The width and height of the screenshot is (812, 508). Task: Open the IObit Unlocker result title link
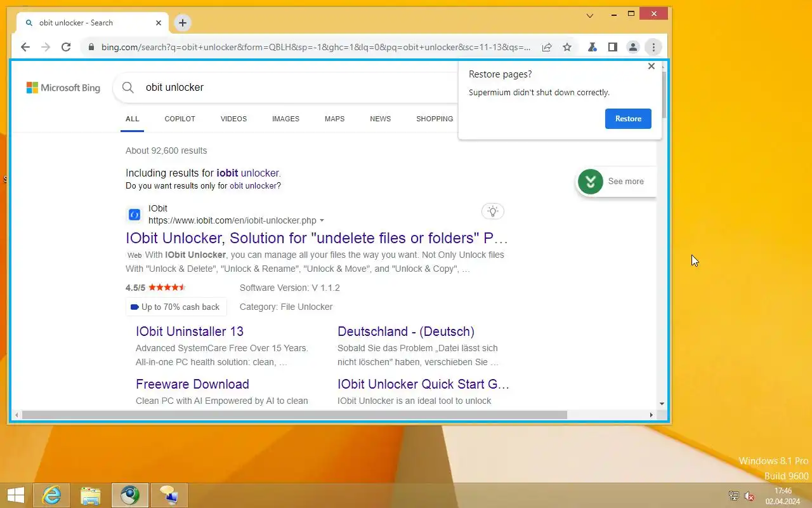pyautogui.click(x=317, y=238)
